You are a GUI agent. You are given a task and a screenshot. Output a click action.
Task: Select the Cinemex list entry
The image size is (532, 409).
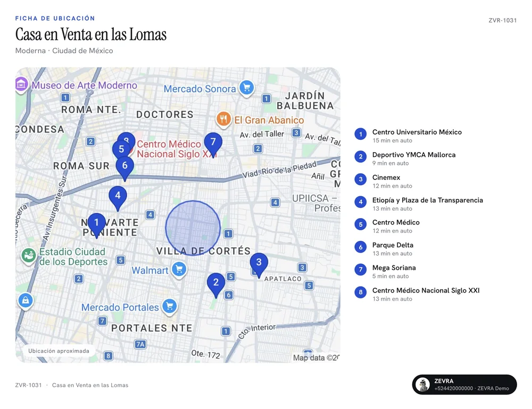tap(384, 181)
